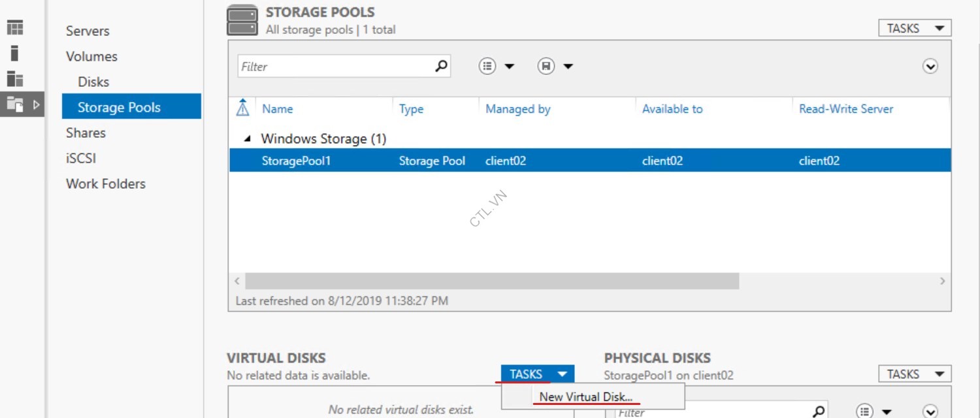980x418 pixels.
Task: Open Work Folders from the navigation pane
Action: click(x=105, y=184)
